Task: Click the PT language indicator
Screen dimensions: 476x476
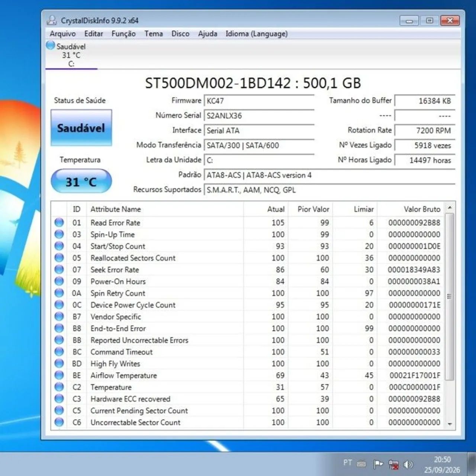Action: (348, 463)
